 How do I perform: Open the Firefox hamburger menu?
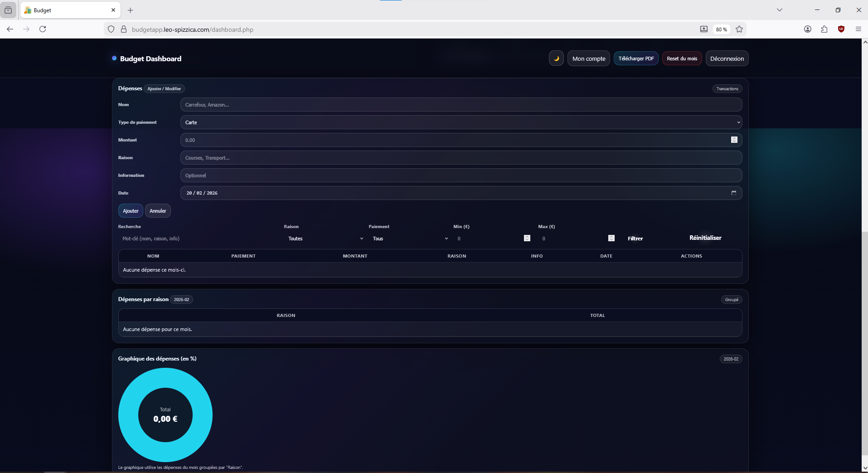tap(858, 29)
